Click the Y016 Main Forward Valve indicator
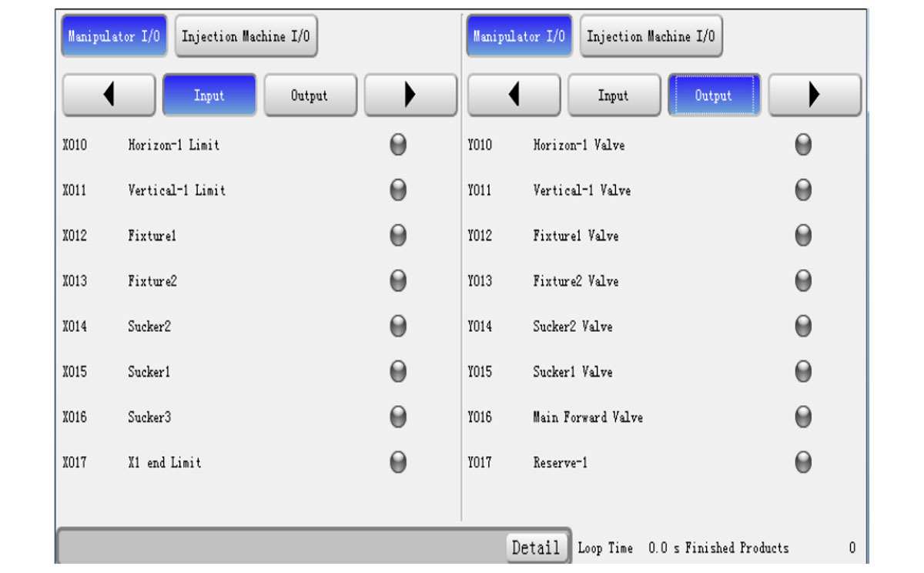 [x=803, y=417]
